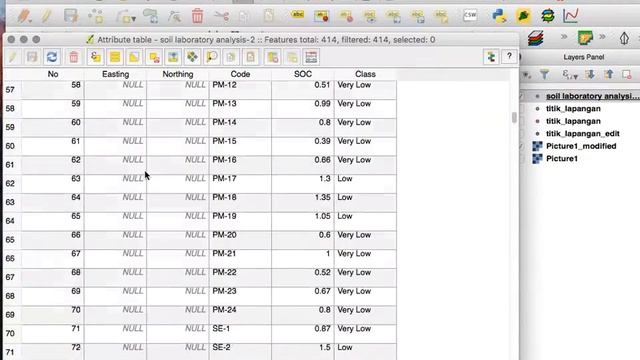Sort by the No column header

coord(53,74)
